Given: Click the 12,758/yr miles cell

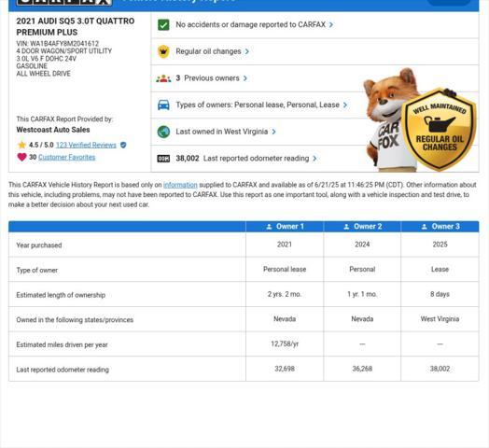Looking at the screenshot, I should pos(285,344).
